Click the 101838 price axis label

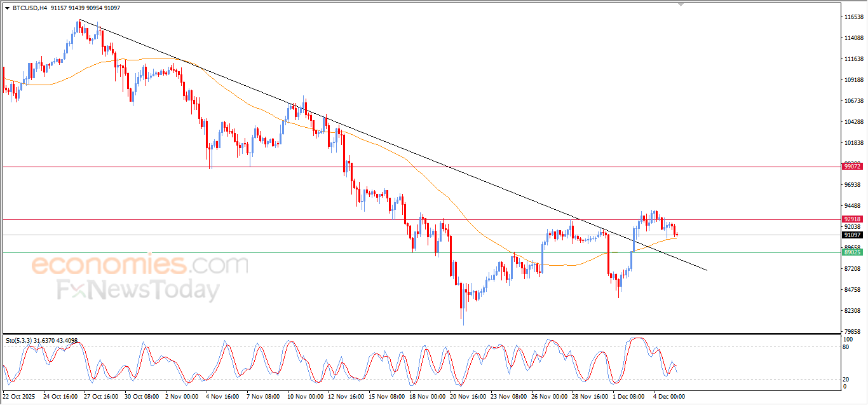[x=853, y=143]
